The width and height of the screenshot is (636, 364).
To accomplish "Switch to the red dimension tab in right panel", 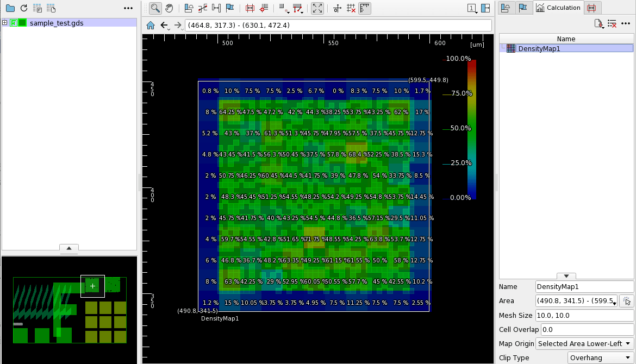I will click(592, 8).
